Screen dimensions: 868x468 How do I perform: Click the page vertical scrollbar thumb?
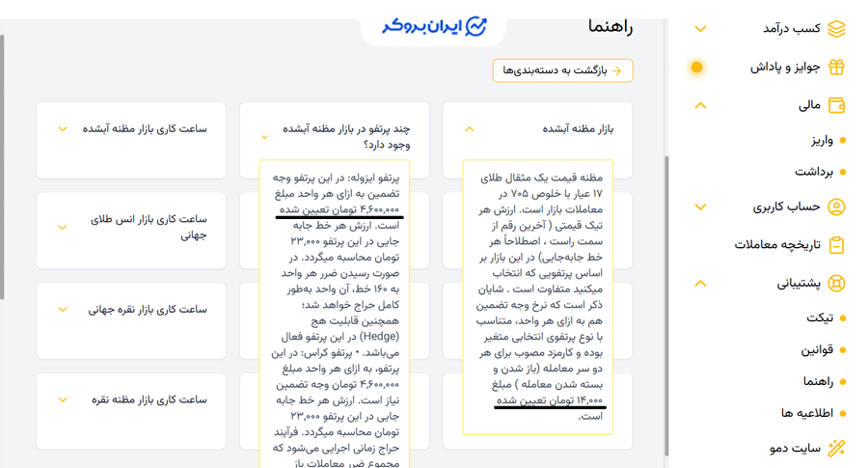pyautogui.click(x=665, y=305)
